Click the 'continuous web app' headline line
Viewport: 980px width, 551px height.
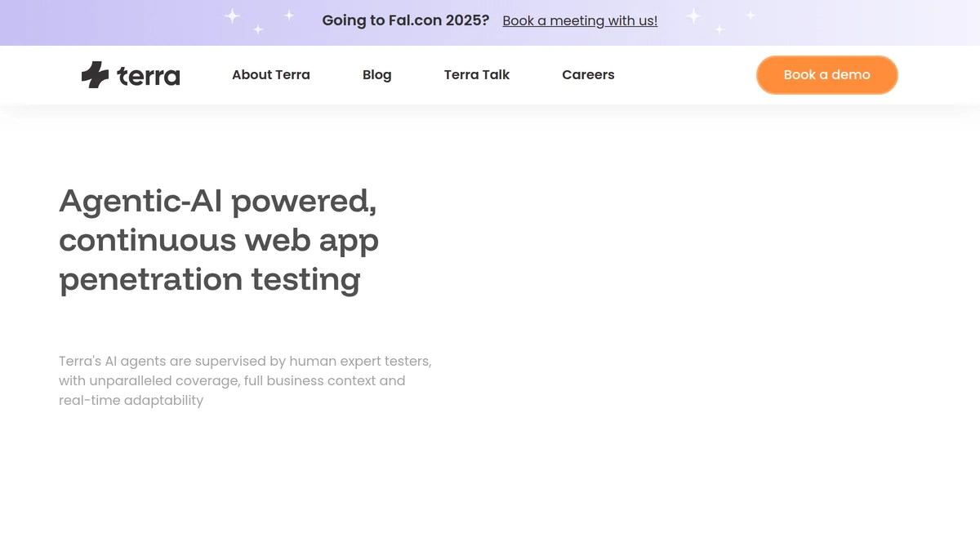click(219, 240)
